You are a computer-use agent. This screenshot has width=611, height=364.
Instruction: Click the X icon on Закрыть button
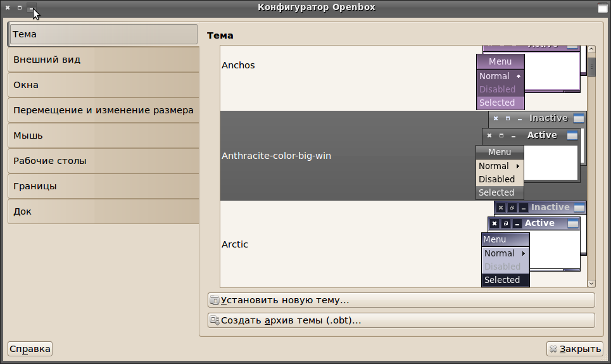point(553,349)
